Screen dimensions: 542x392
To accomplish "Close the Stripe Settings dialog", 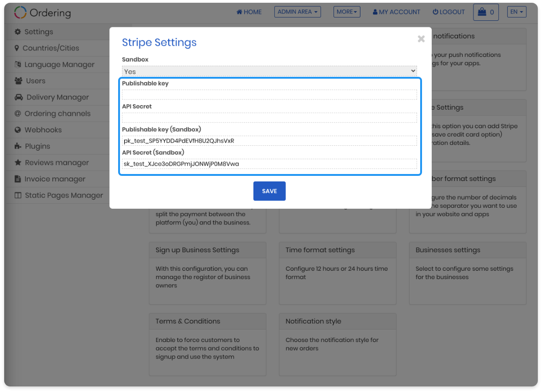I will [421, 39].
